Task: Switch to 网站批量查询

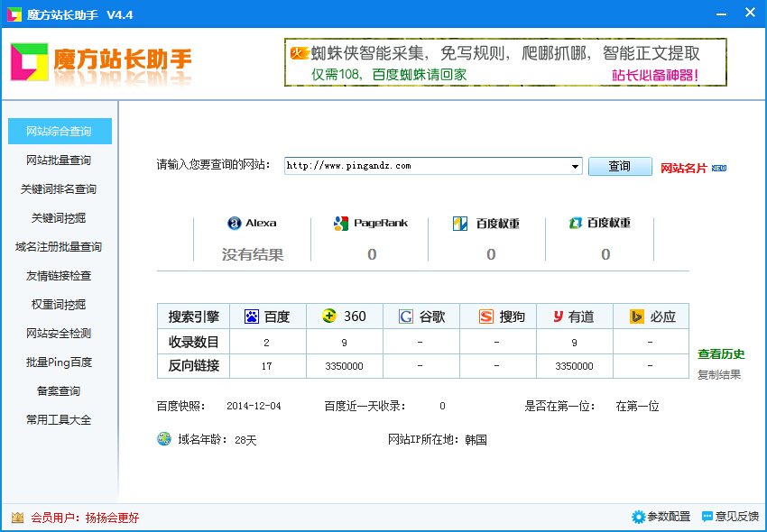Action: point(59,160)
